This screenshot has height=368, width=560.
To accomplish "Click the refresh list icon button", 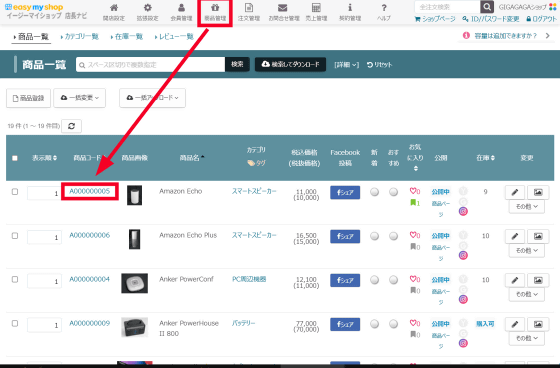I will click(71, 126).
